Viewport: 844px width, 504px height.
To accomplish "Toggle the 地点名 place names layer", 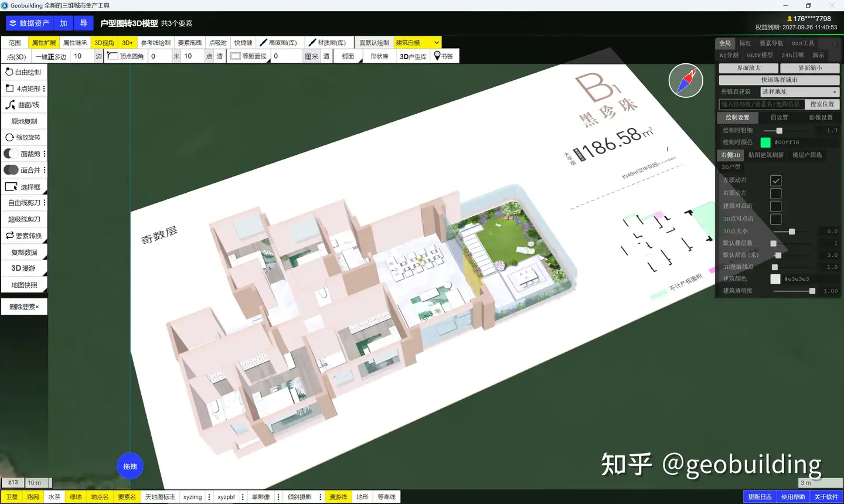I will click(x=100, y=497).
